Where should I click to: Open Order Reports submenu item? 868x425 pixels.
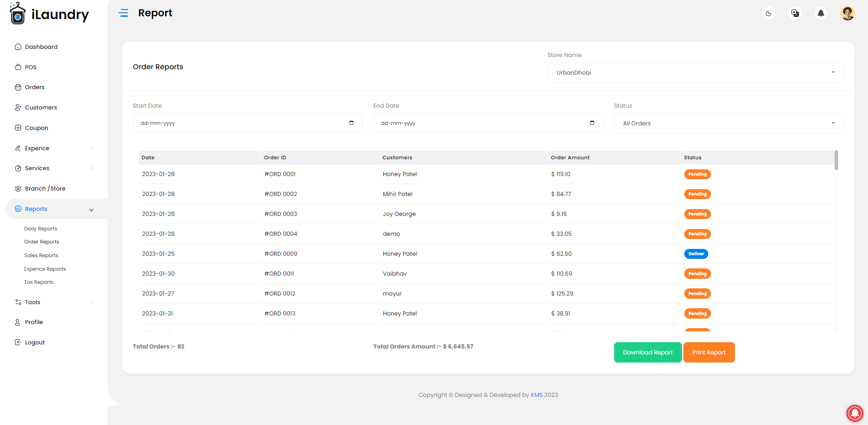pos(42,242)
